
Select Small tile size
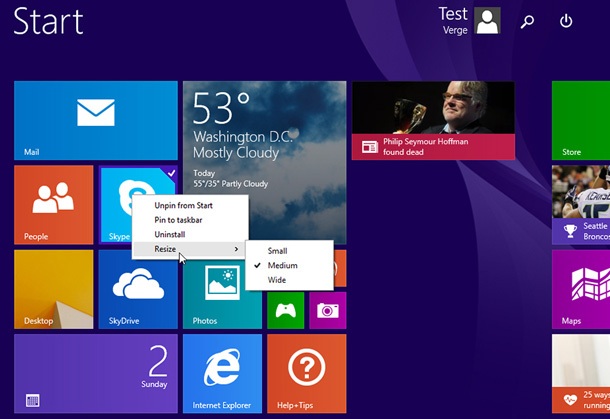(x=277, y=251)
